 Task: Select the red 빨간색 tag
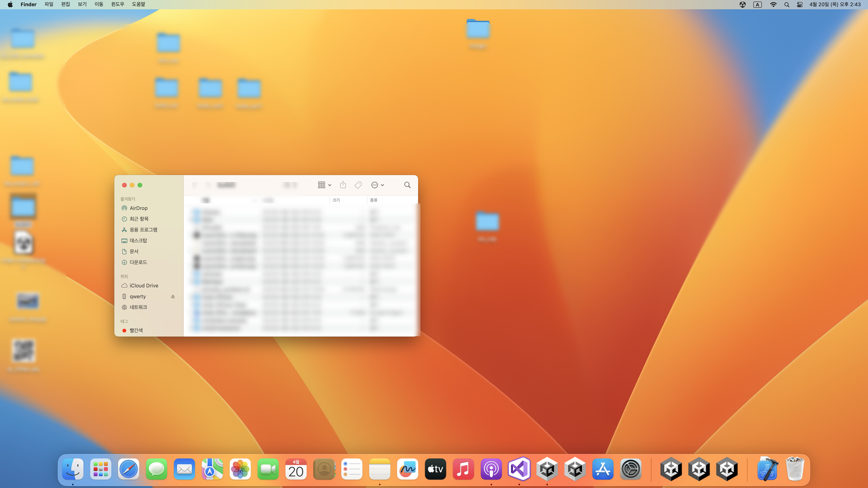pos(136,330)
